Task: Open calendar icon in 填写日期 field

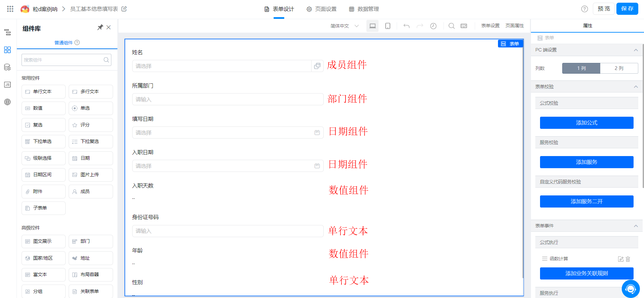Action: pyautogui.click(x=317, y=133)
